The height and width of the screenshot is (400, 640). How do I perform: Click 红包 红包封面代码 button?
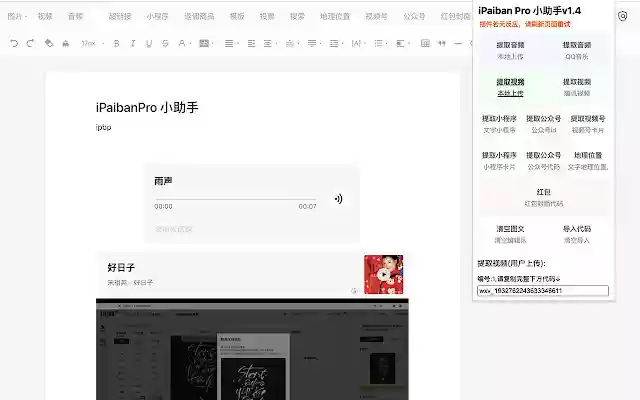(x=544, y=198)
